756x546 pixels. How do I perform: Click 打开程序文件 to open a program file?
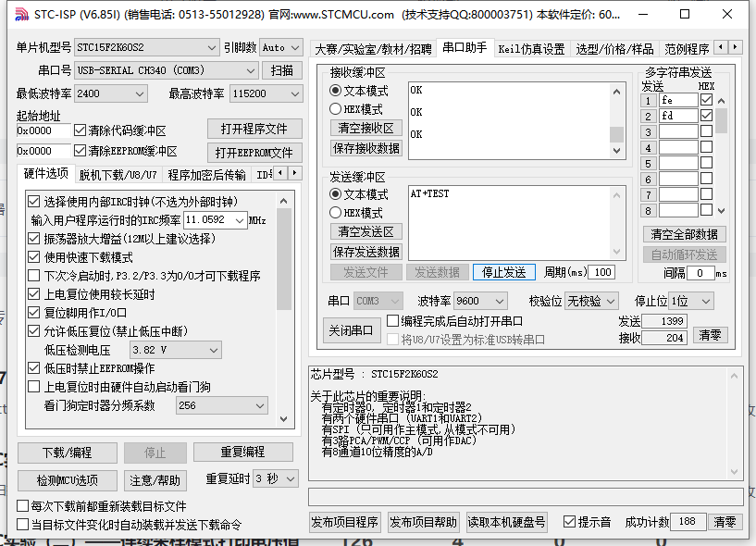[254, 128]
